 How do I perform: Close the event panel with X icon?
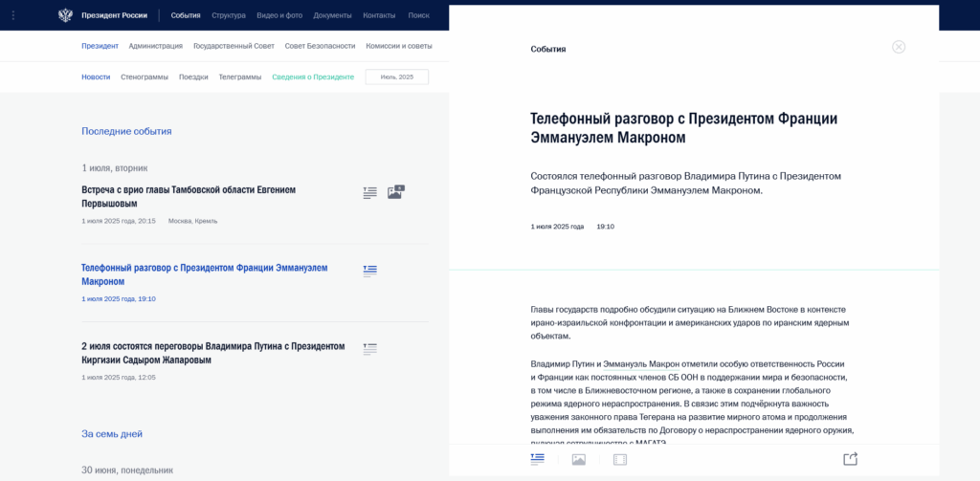coord(898,47)
